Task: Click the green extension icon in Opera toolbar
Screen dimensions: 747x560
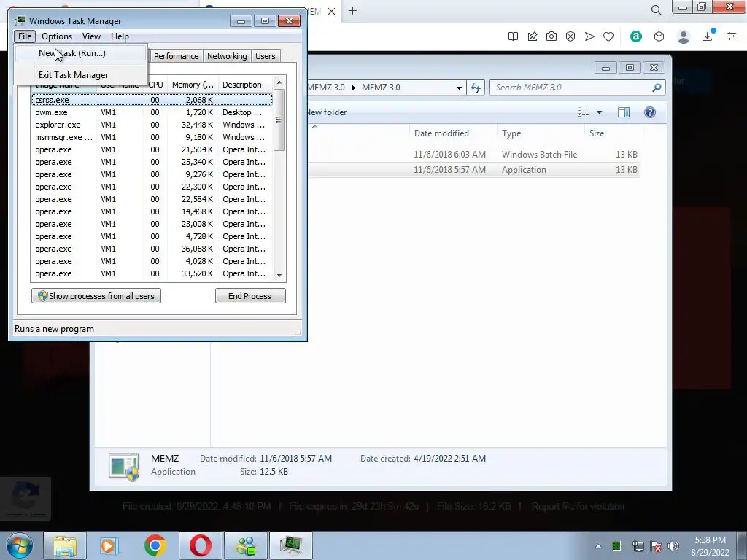Action: click(636, 36)
